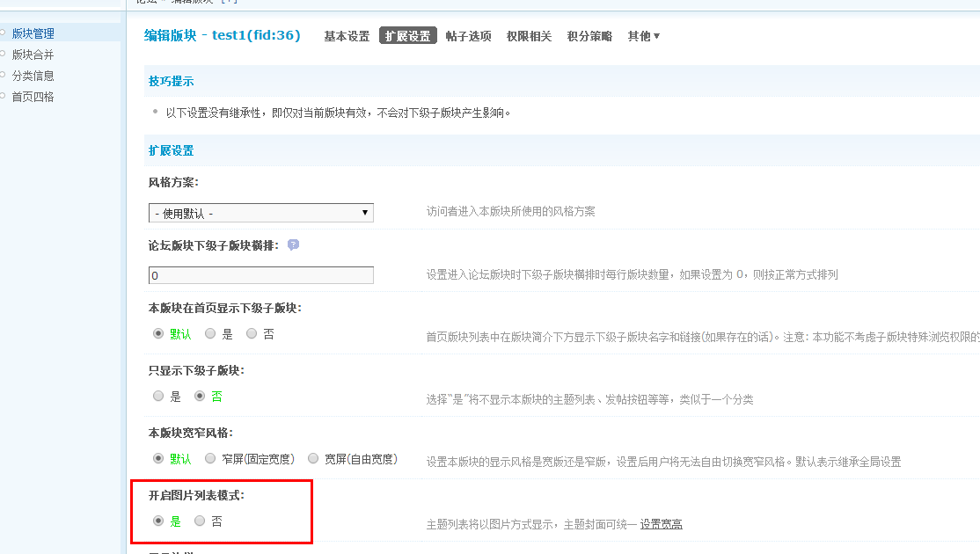The width and height of the screenshot is (980, 554).
Task: Select 默认 for 首页显示下级子版块
Action: pos(158,333)
